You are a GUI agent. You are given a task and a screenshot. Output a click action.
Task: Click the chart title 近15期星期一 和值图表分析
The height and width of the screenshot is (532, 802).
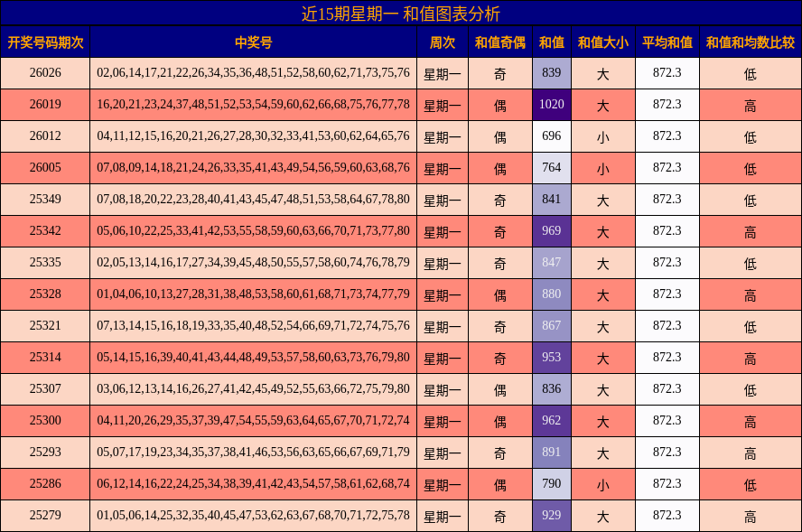(x=401, y=13)
